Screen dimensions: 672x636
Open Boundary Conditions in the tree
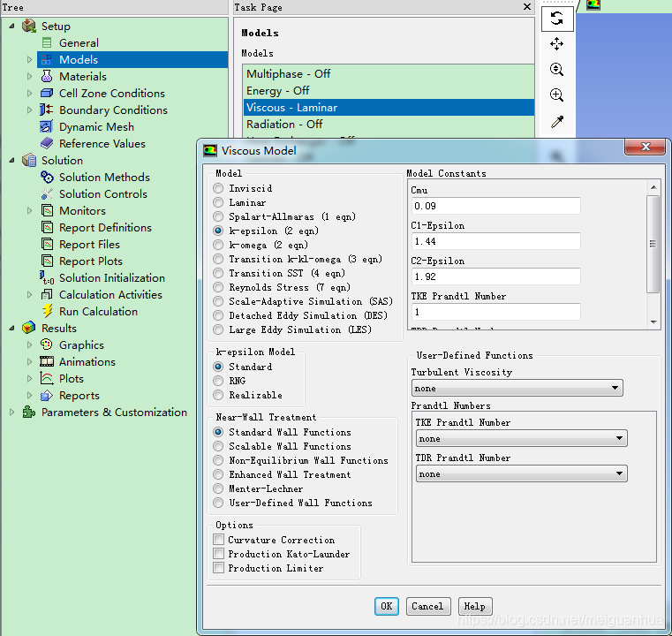coord(113,110)
